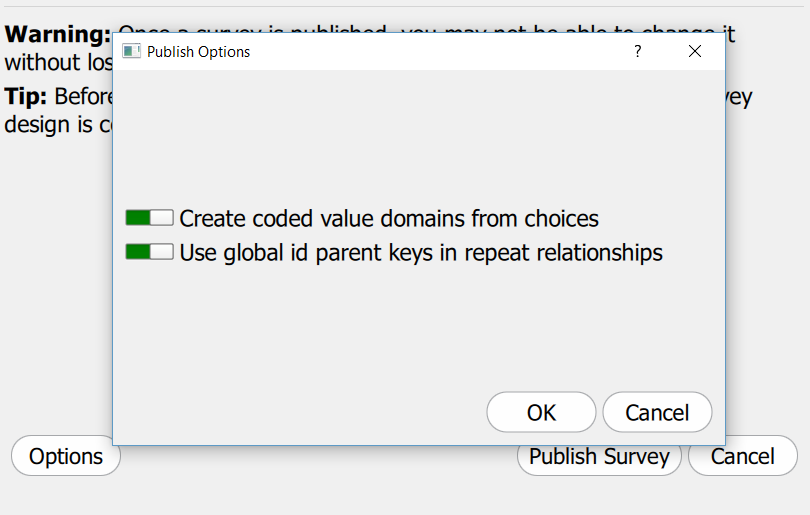Click the Publish Survey button
Screen dimensions: 810x515
[599, 456]
